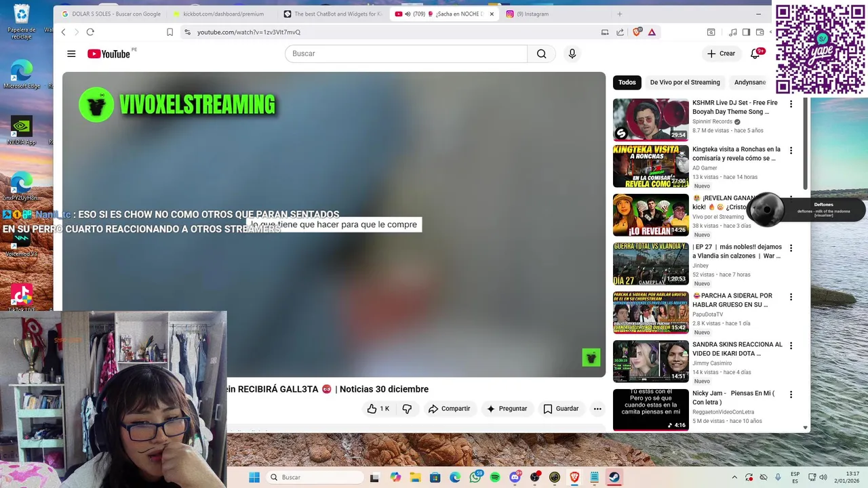Open KSHMR Live DJ Set video thumbnail
This screenshot has width=868, height=488.
[650, 119]
